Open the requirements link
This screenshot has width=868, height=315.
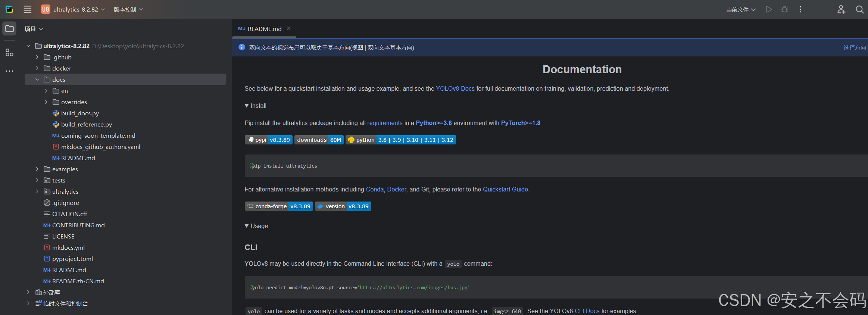385,123
